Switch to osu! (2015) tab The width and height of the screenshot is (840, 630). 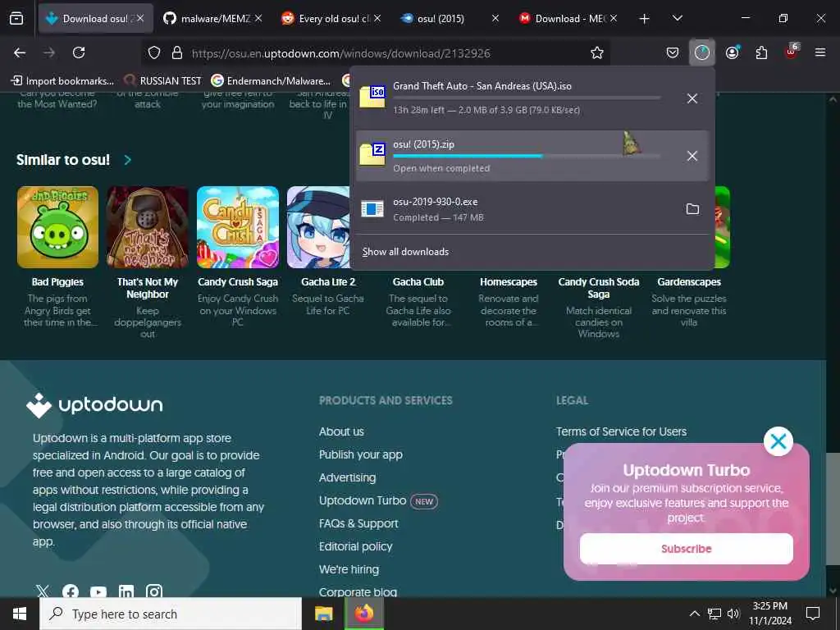[450, 18]
